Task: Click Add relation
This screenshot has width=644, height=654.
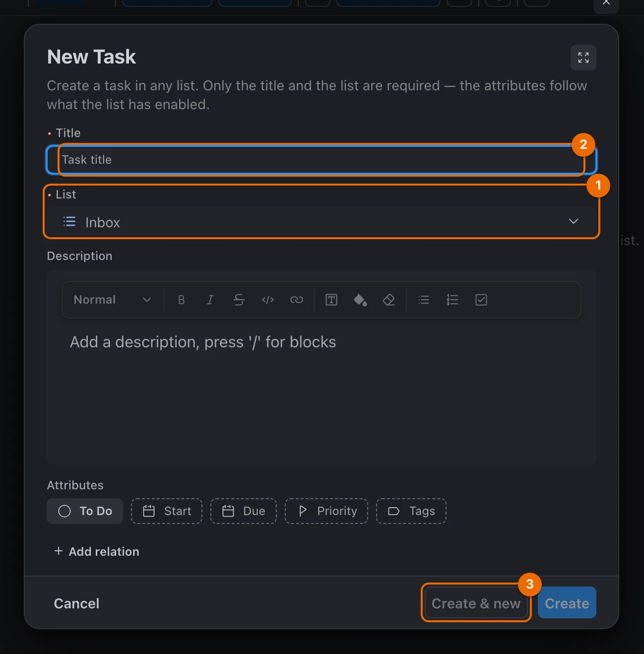Action: tap(97, 552)
